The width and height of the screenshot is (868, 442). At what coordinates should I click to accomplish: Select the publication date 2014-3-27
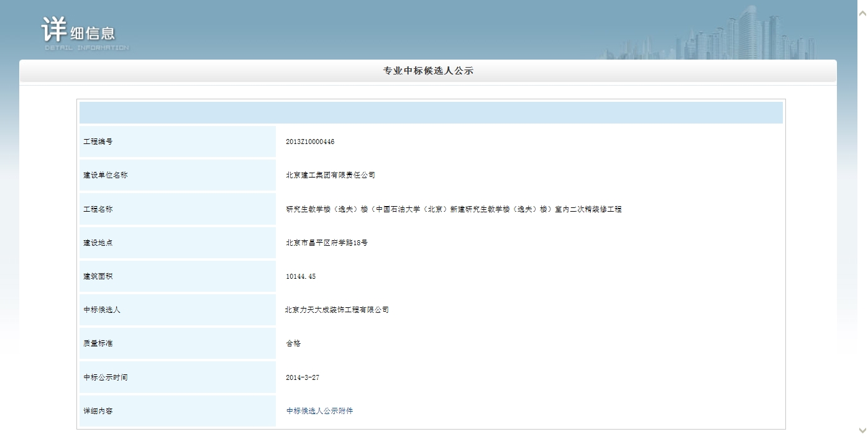click(x=303, y=377)
